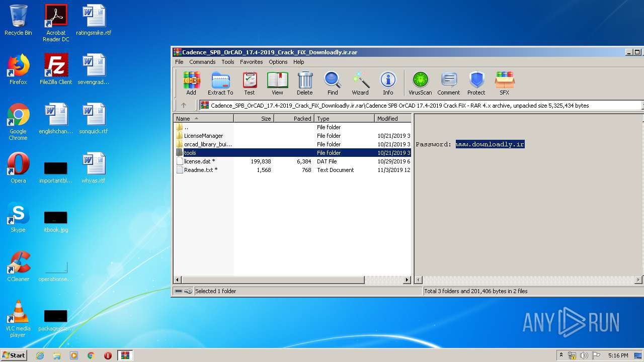
Task: Click the volume tray icon
Action: 584,355
